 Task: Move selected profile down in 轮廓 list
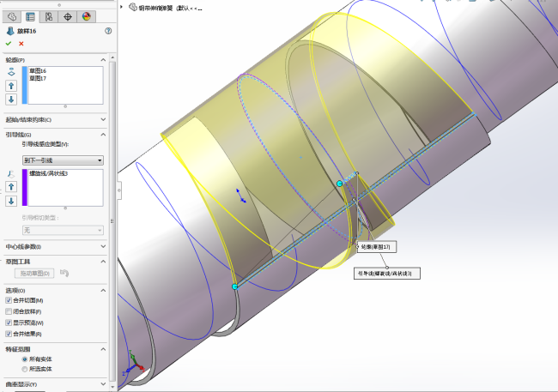(x=11, y=100)
